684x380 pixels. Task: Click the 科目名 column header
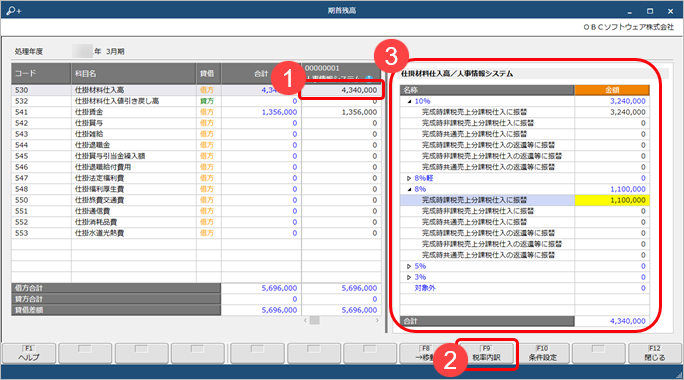click(x=133, y=73)
